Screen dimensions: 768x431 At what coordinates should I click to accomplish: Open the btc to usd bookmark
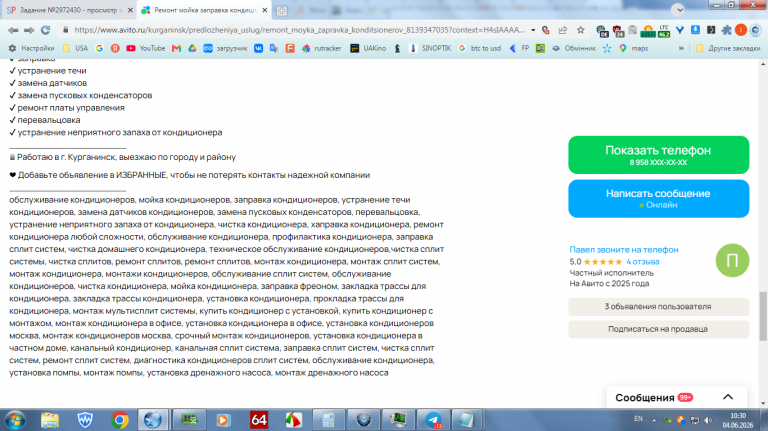point(480,48)
